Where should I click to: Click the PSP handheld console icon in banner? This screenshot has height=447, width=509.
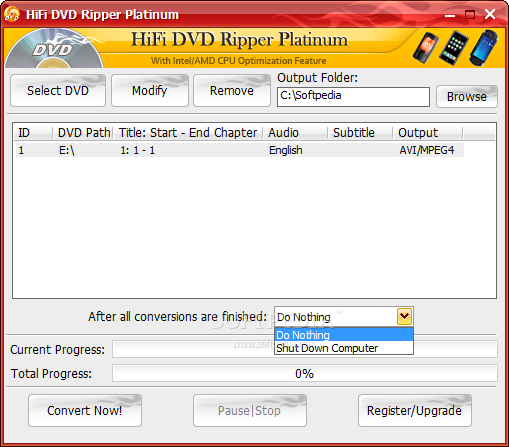[483, 48]
